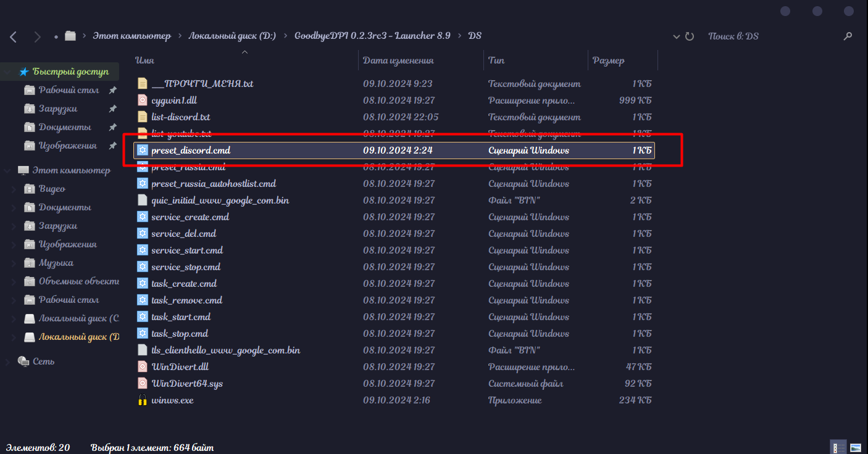Select the WinDivert.dll file icon
868x454 pixels.
tap(143, 366)
